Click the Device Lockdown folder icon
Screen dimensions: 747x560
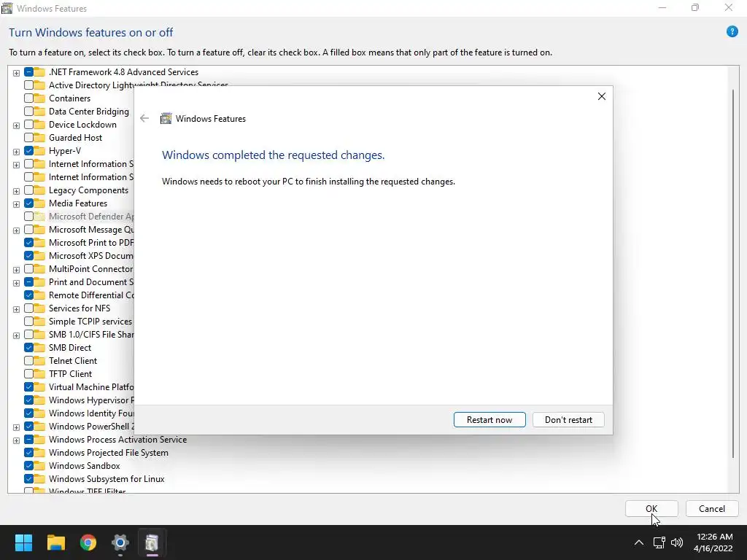[39, 124]
